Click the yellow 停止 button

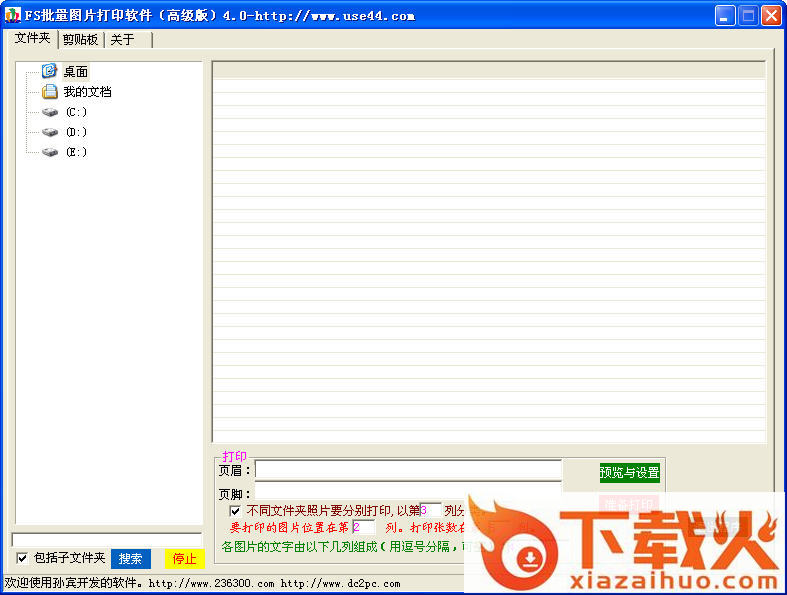pyautogui.click(x=184, y=559)
